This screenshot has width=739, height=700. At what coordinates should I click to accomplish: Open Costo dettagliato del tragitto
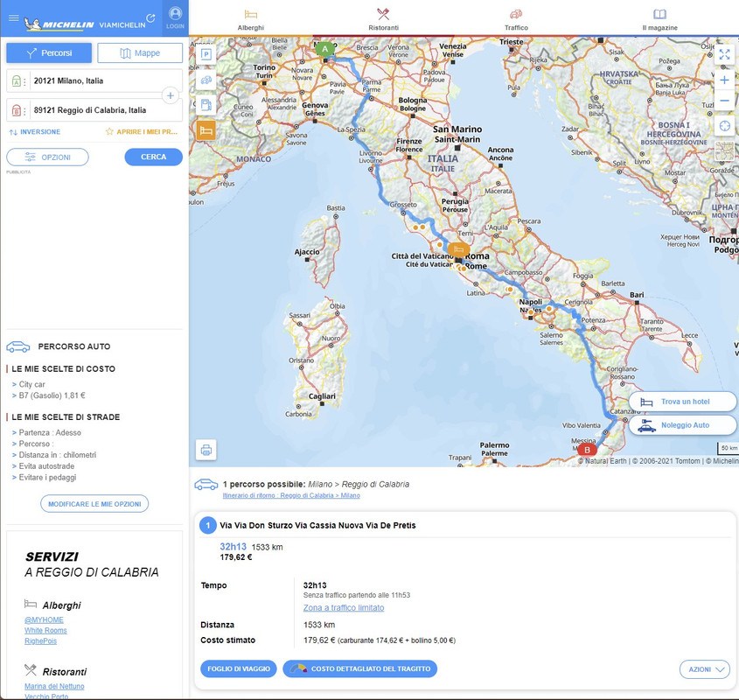(x=360, y=668)
